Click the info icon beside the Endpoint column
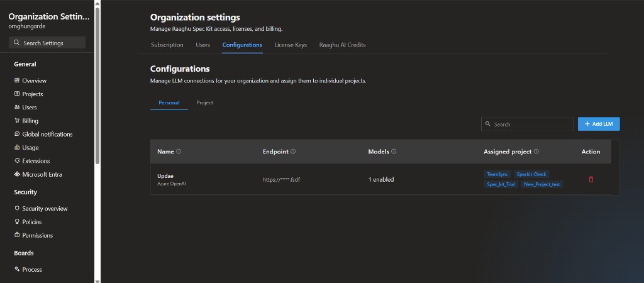644x283 pixels. pos(293,152)
